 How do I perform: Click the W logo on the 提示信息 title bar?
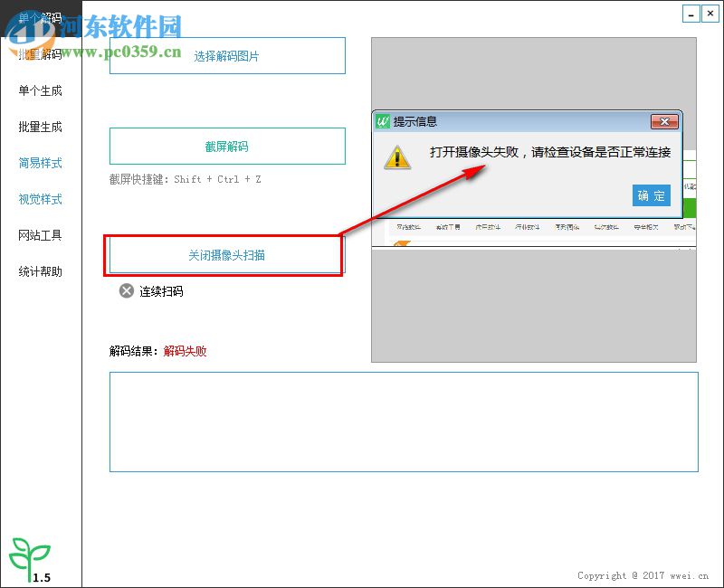(384, 121)
